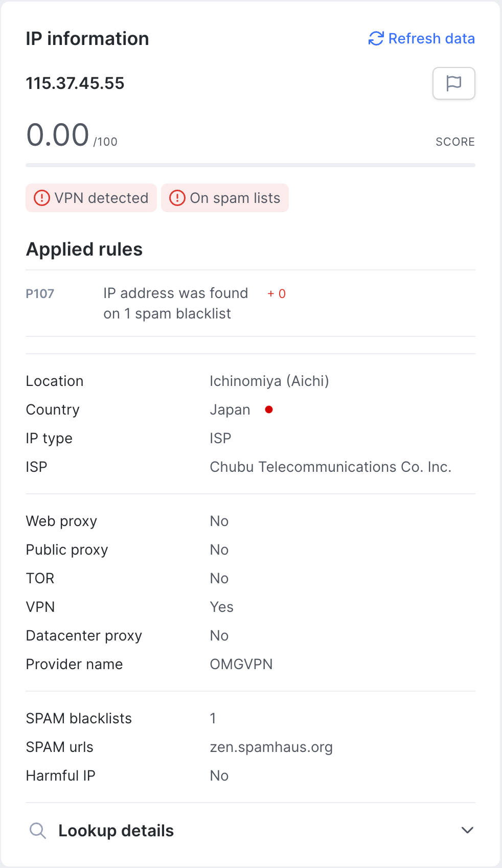Click the OMGVPN provider name value
Viewport: 502px width, 868px height.
point(241,664)
